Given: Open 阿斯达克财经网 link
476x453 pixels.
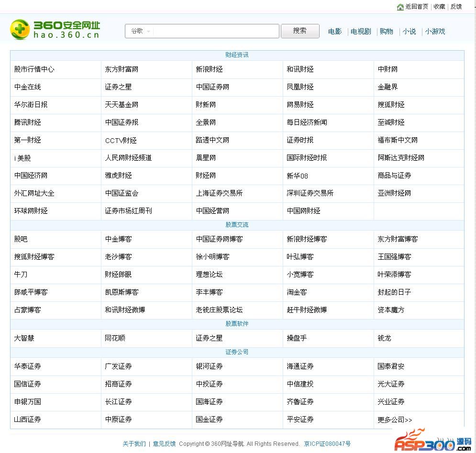Looking at the screenshot, I should tap(401, 158).
